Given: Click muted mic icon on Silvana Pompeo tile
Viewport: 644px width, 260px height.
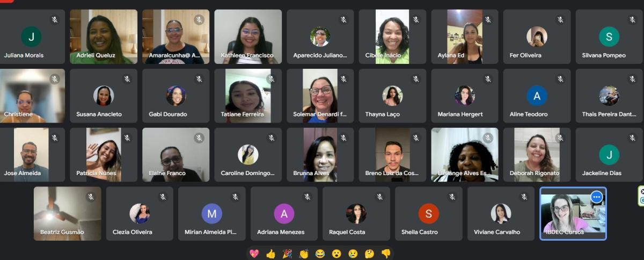Looking at the screenshot, I should [633, 20].
